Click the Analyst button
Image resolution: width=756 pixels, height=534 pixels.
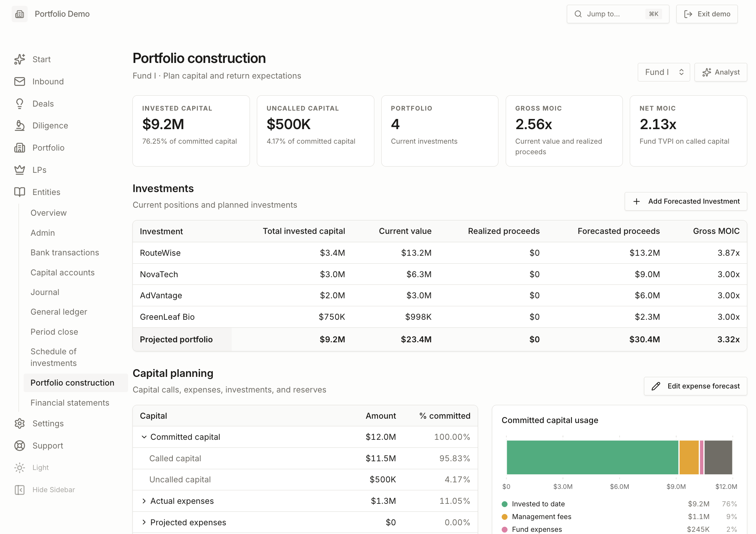pyautogui.click(x=721, y=72)
